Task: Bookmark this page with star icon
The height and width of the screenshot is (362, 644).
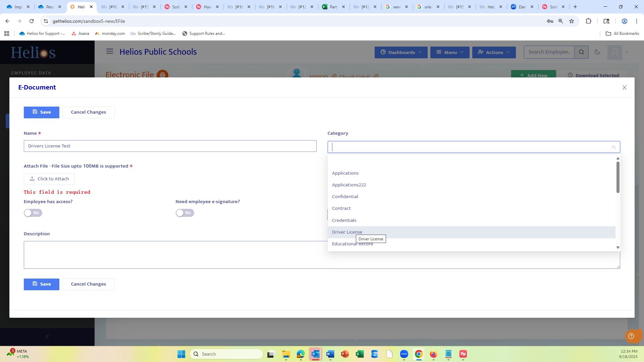Action: click(572, 21)
